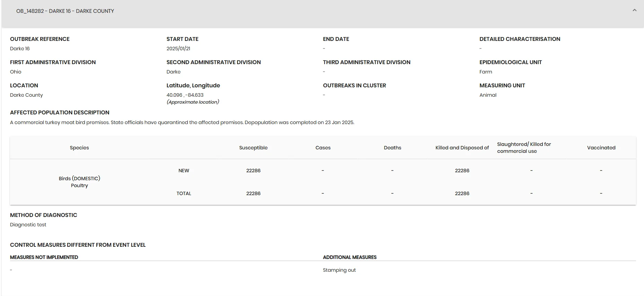Select the Susceptible 22286 value in TOTAL row

(253, 193)
